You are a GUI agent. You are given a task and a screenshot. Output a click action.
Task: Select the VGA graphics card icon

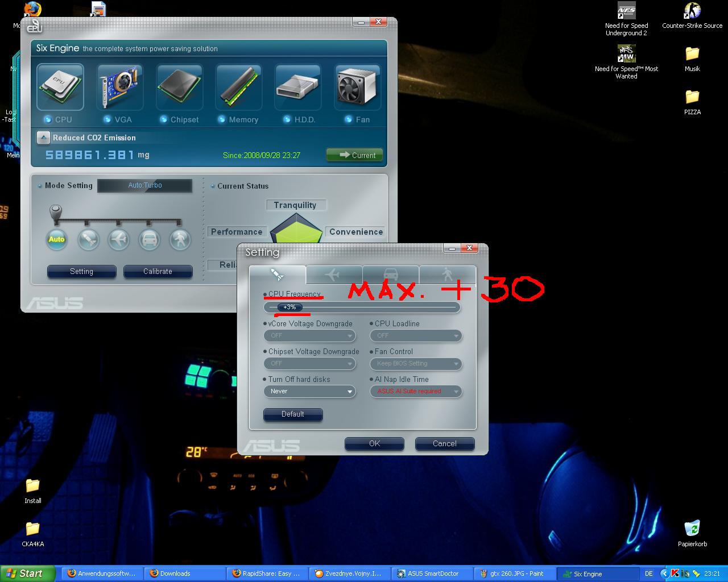coord(119,86)
